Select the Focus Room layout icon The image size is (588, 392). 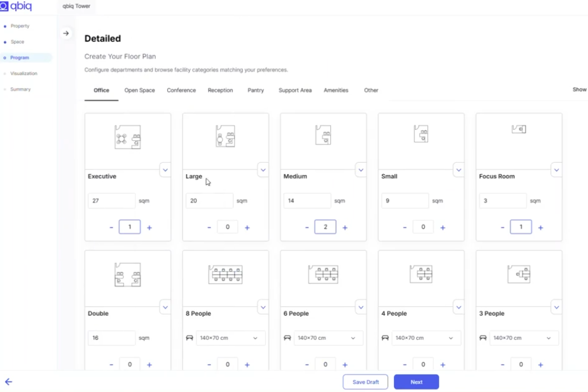519,129
